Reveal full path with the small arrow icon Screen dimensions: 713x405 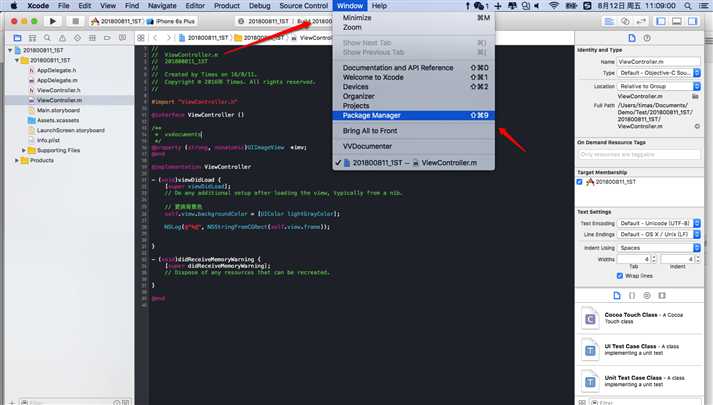click(697, 126)
